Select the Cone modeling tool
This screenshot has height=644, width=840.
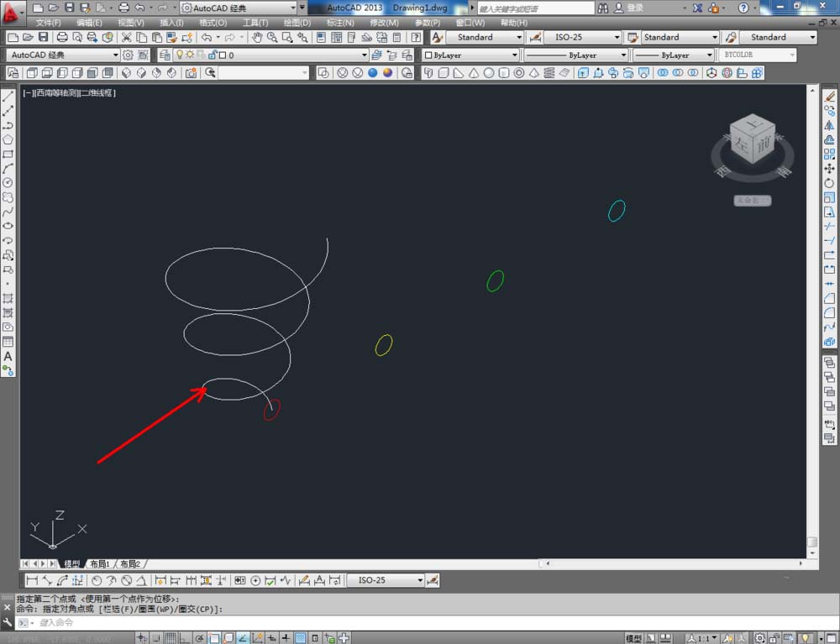[474, 73]
